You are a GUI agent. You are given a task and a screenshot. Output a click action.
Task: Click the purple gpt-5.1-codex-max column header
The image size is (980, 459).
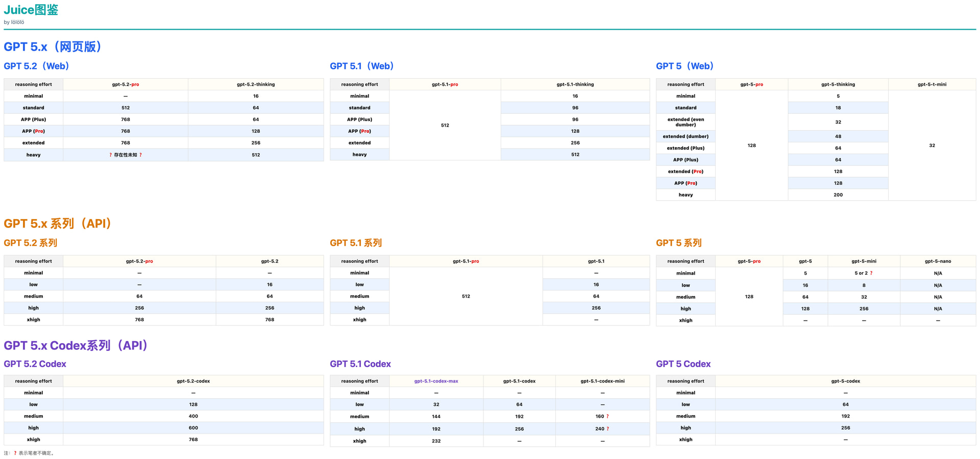point(436,381)
